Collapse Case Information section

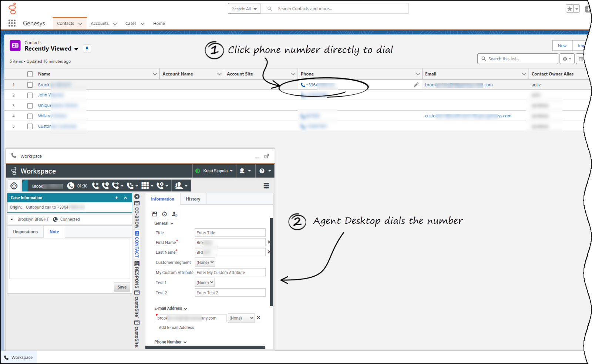click(126, 198)
